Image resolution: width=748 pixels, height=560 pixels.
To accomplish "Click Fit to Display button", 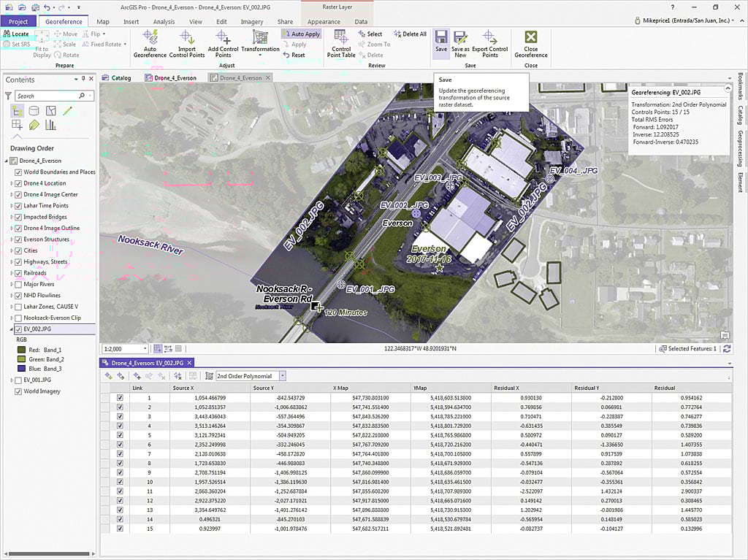I will click(x=42, y=44).
